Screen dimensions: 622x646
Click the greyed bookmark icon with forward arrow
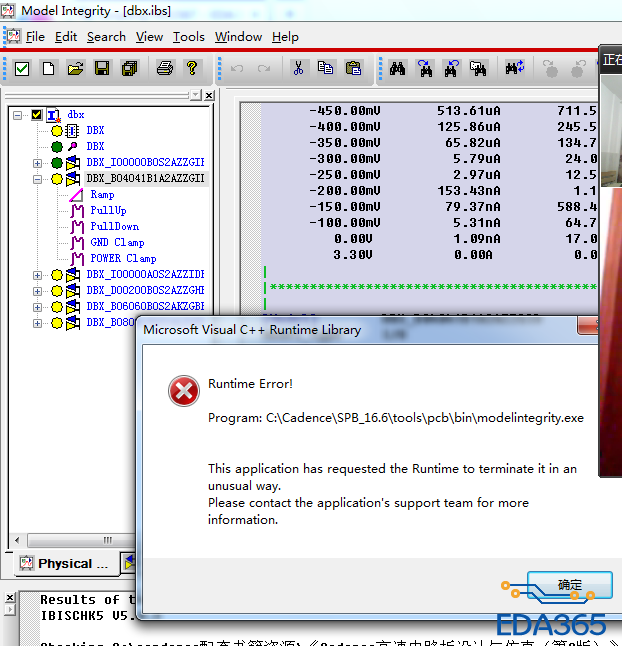[x=550, y=68]
